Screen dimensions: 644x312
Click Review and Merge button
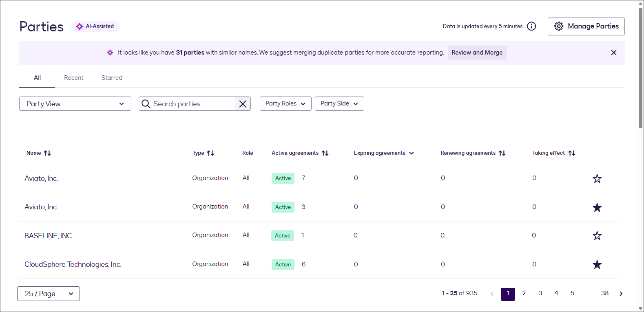(x=477, y=53)
